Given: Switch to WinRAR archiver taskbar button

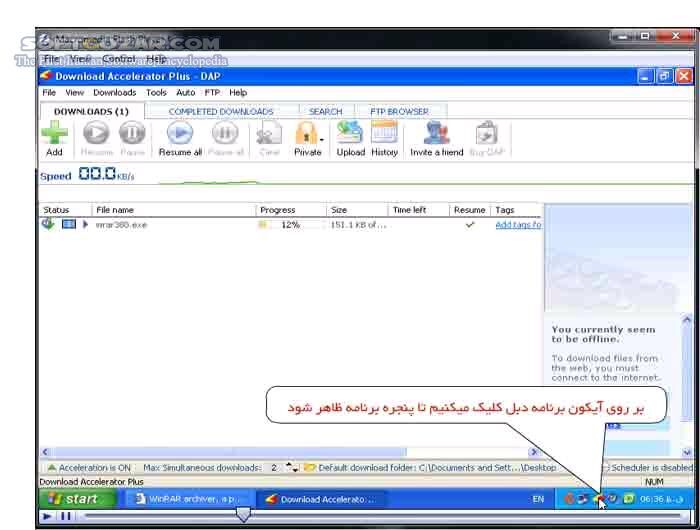Looking at the screenshot, I should [x=188, y=499].
